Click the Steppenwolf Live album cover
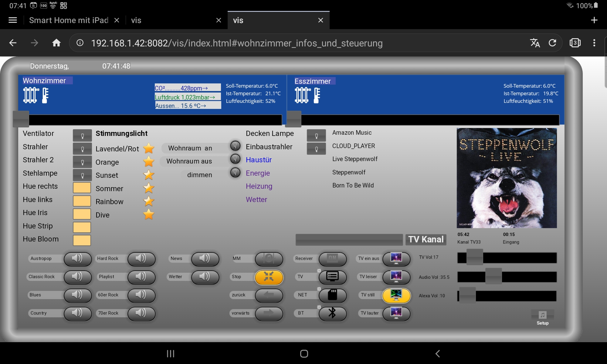 click(507, 178)
